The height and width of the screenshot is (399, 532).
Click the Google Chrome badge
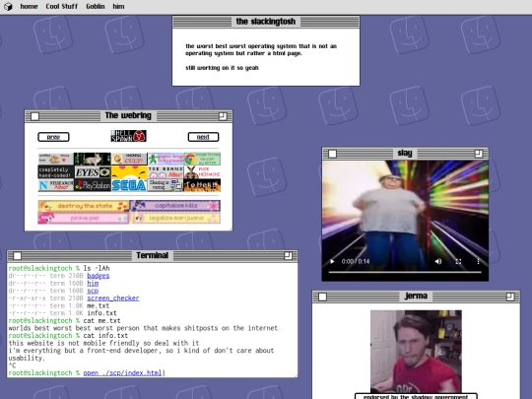(x=202, y=159)
